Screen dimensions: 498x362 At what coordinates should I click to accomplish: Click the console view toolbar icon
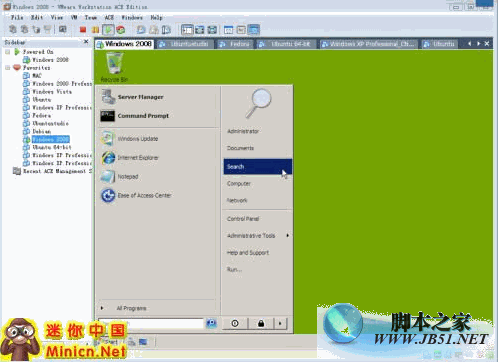pos(253,30)
